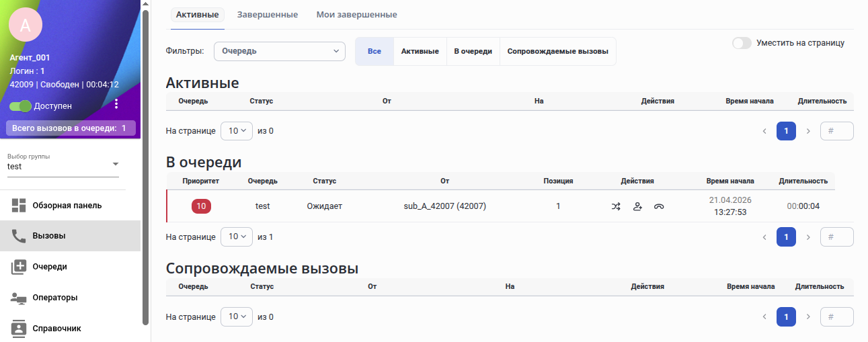Click the hang up call icon
Image resolution: width=868 pixels, height=342 pixels.
[x=659, y=206]
